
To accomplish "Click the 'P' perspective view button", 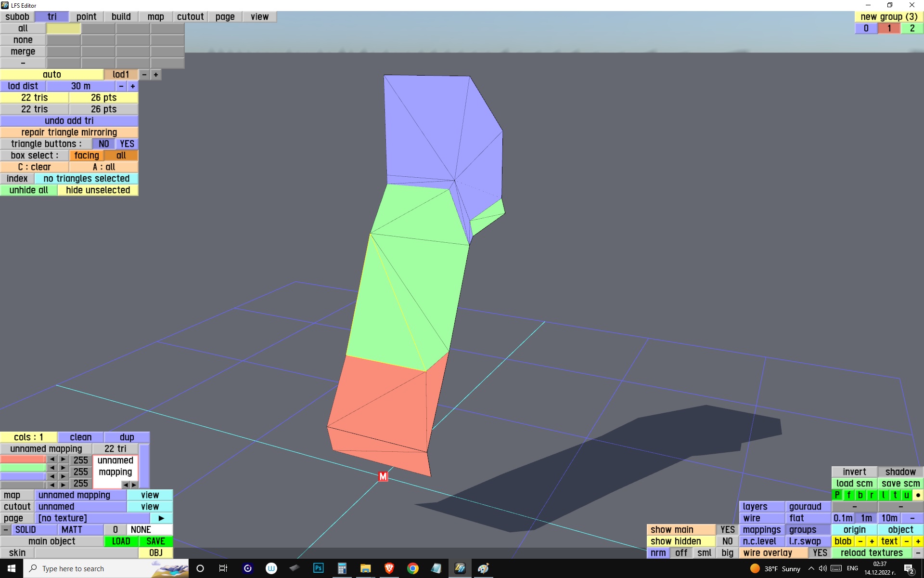I will (837, 495).
